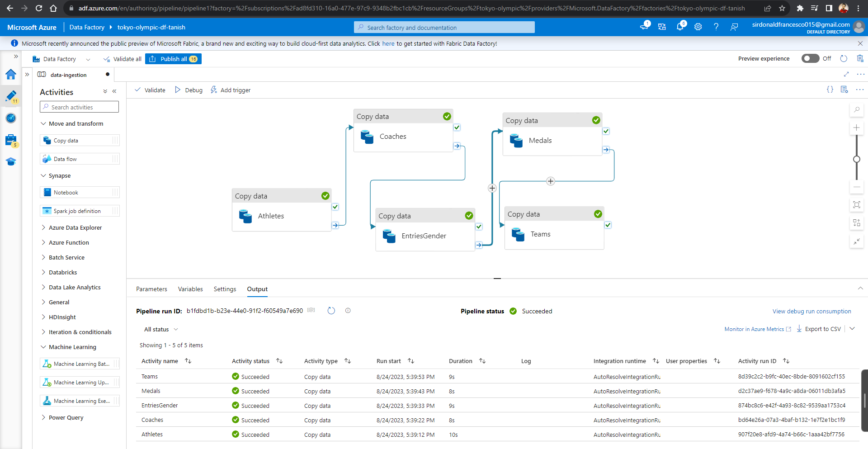Open the Cloud Shell announcements icon
The height and width of the screenshot is (449, 868).
[x=645, y=26]
